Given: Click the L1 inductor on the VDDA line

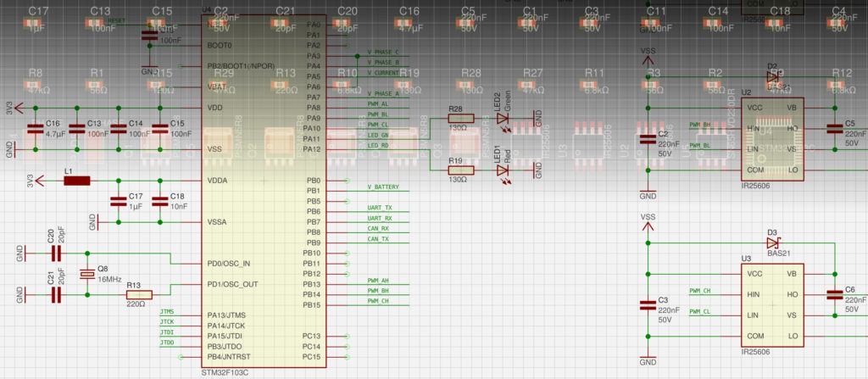Looking at the screenshot, I should coord(77,181).
